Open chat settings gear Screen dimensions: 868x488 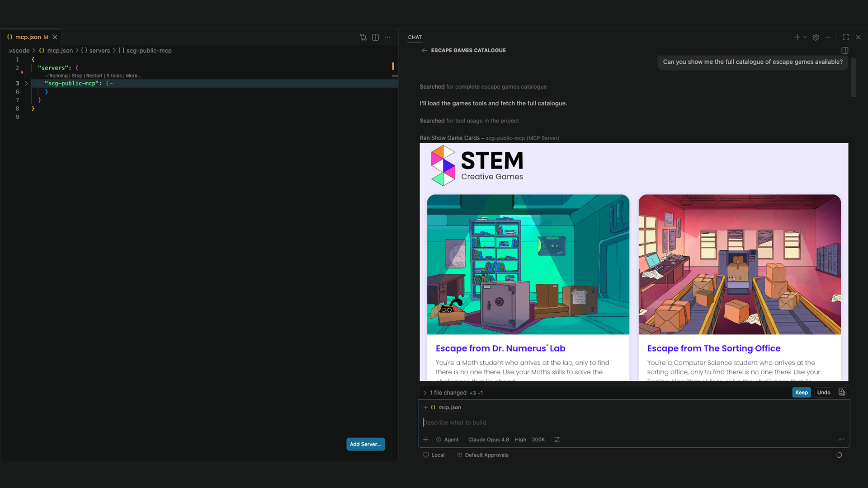816,38
